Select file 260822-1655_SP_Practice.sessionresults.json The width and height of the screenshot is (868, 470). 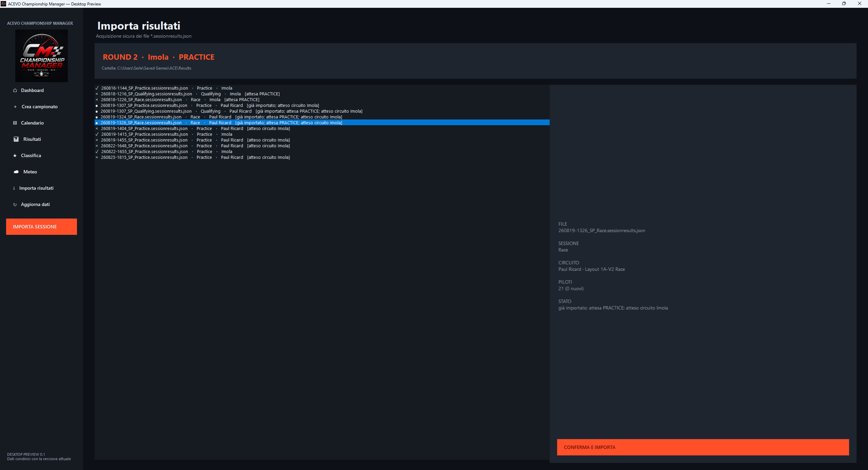point(322,152)
